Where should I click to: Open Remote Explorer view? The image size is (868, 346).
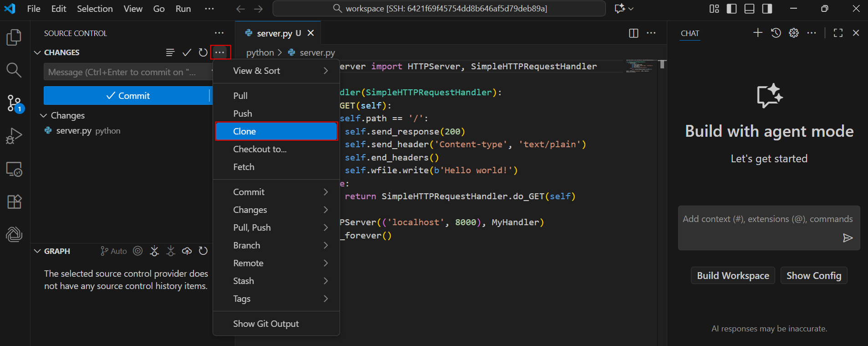point(14,169)
